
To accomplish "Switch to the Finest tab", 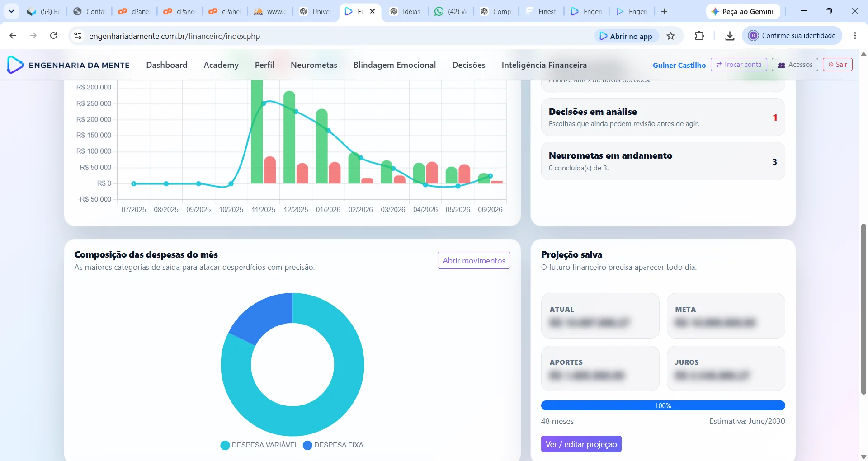I will pyautogui.click(x=541, y=11).
